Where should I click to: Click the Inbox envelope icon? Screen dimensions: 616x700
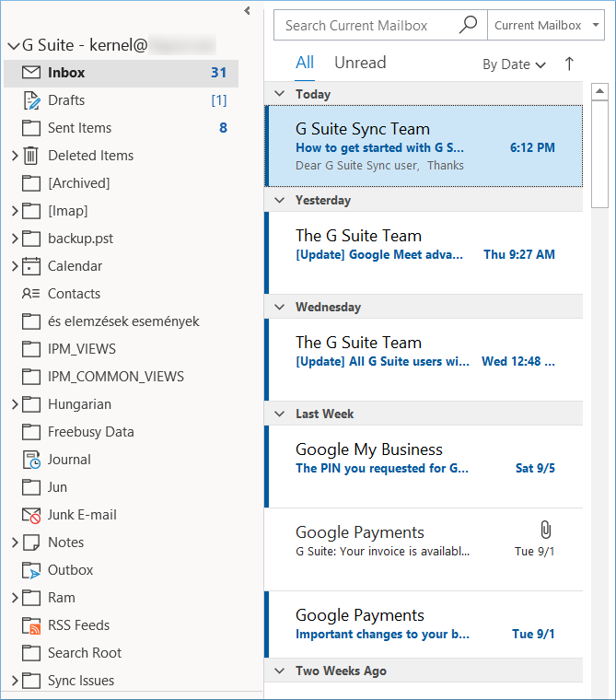tap(31, 73)
